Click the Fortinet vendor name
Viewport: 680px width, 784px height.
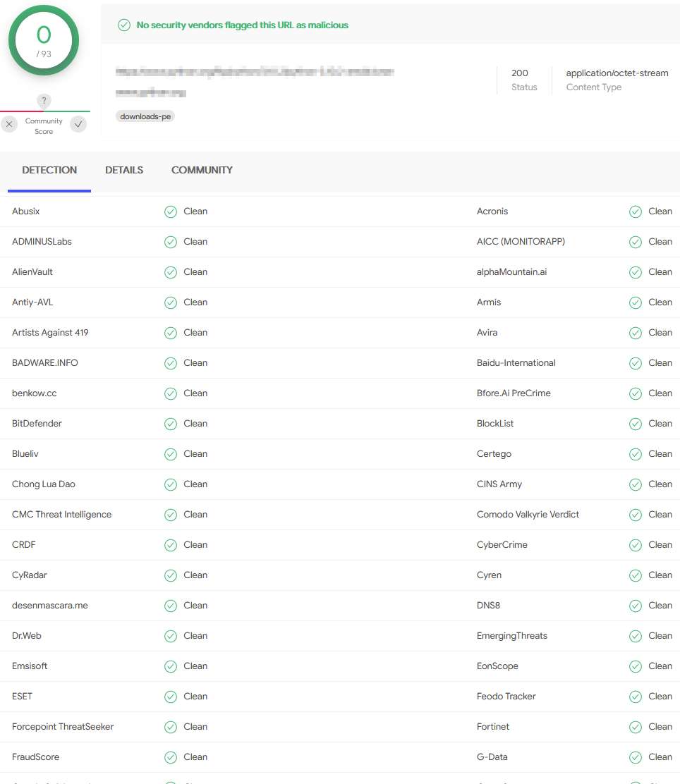point(493,726)
